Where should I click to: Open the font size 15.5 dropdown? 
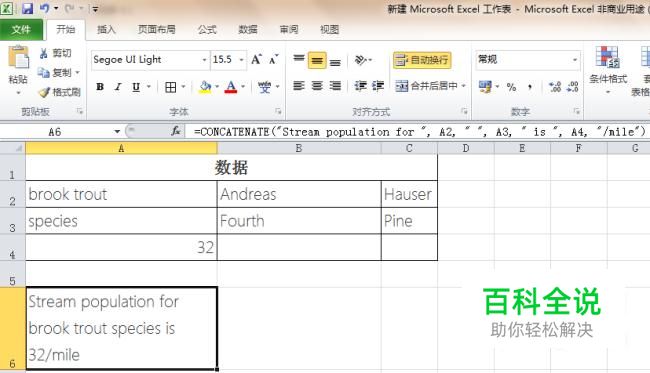tap(241, 60)
